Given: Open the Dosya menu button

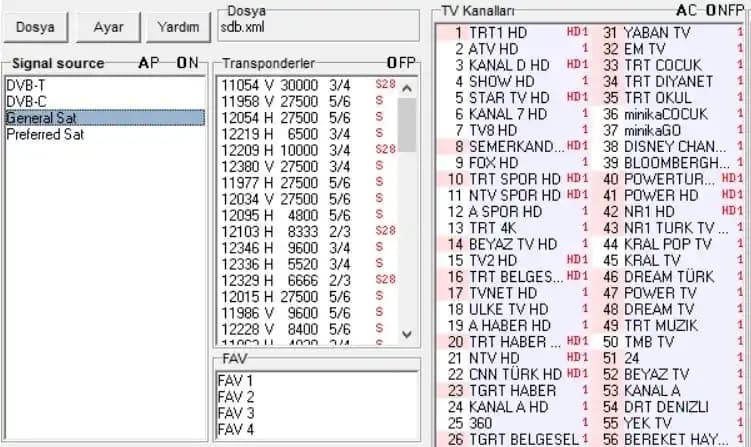Looking at the screenshot, I should 35,26.
